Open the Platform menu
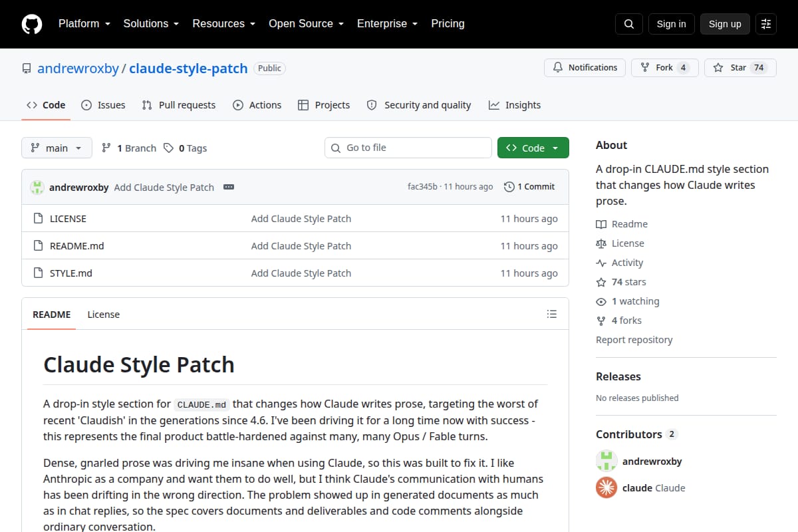Image resolution: width=798 pixels, height=532 pixels. (84, 23)
